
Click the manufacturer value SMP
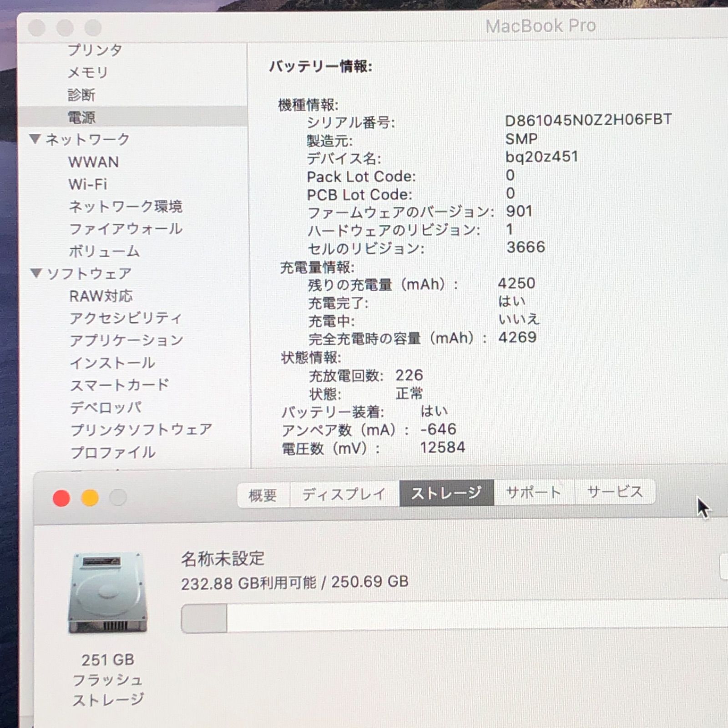pyautogui.click(x=521, y=138)
